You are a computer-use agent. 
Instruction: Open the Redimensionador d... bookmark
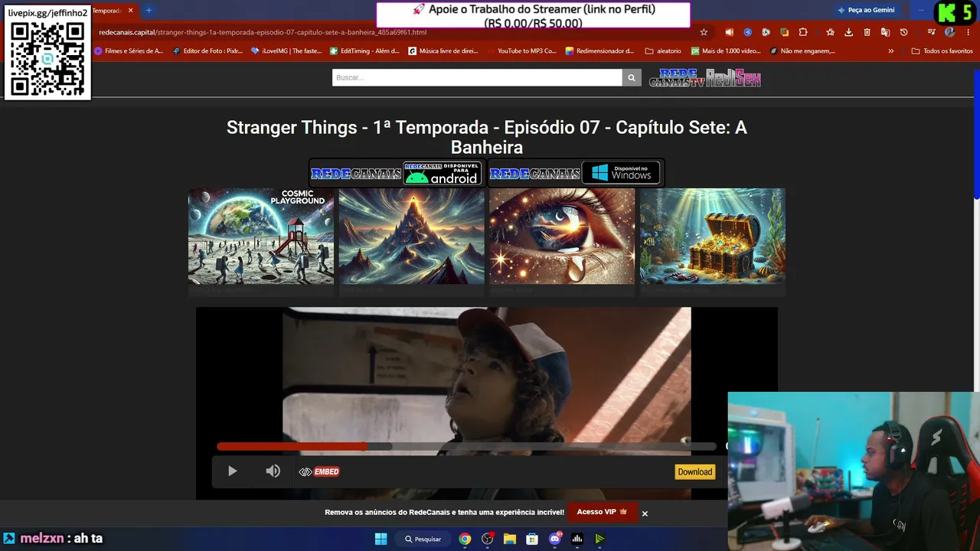click(600, 51)
